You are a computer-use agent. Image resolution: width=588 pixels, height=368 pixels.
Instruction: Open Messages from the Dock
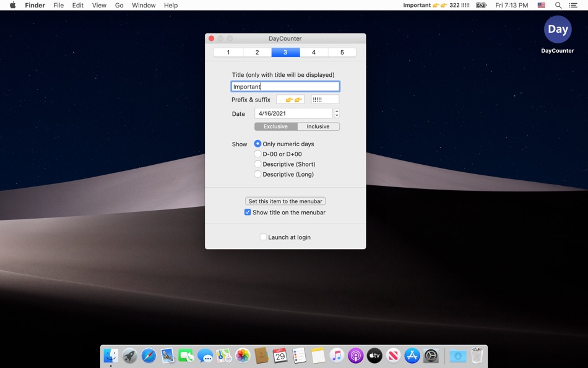pos(205,355)
